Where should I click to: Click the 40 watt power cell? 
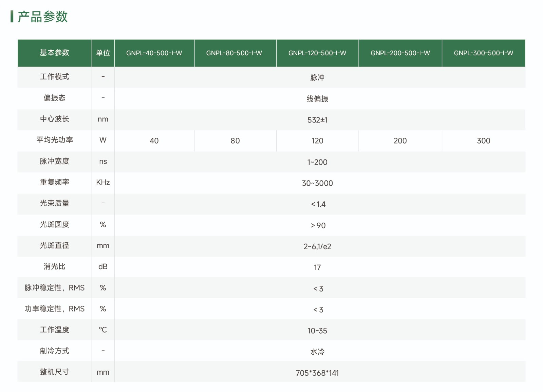coord(154,141)
